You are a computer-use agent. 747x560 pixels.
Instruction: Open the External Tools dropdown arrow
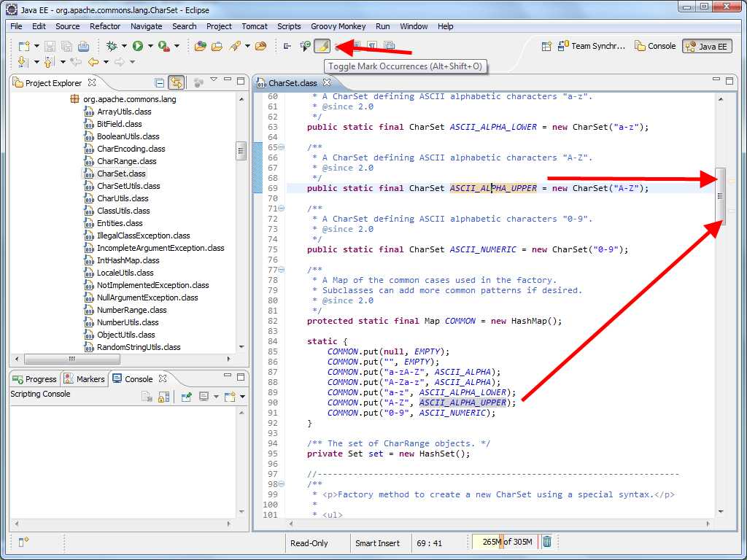point(177,46)
